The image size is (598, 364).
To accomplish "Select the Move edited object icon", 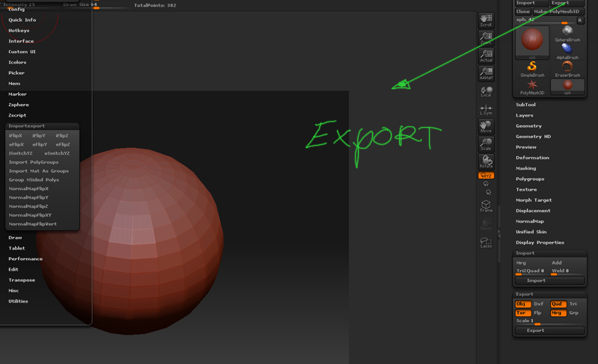I will (486, 126).
